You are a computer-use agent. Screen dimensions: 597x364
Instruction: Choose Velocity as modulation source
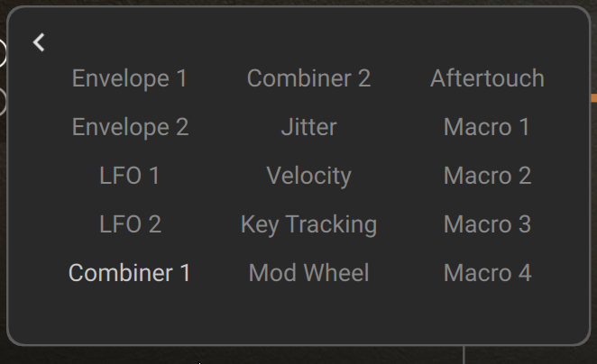point(308,176)
